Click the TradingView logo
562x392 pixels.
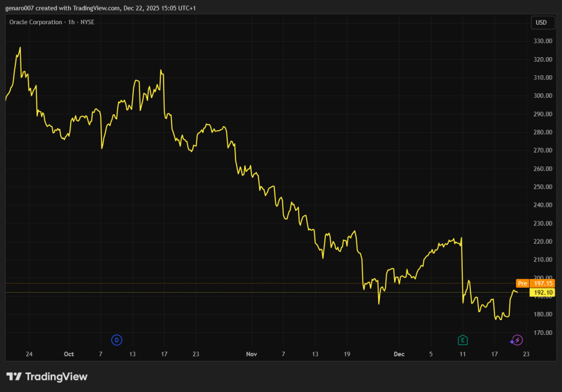(47, 377)
